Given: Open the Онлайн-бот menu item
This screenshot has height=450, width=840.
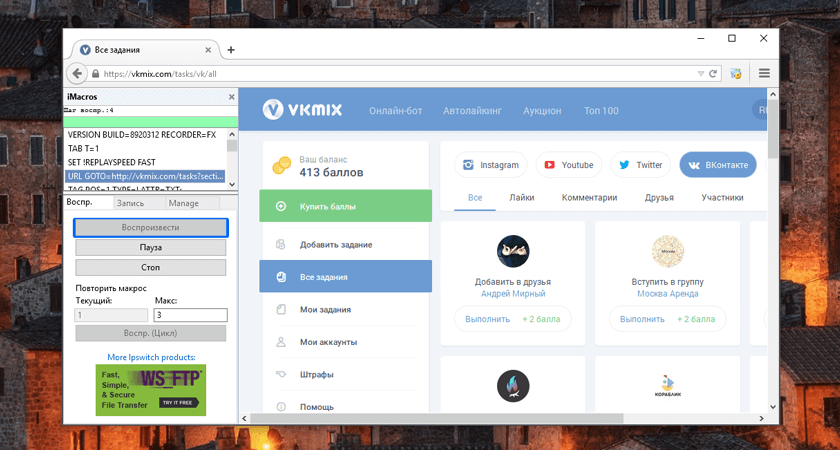Looking at the screenshot, I should click(396, 111).
